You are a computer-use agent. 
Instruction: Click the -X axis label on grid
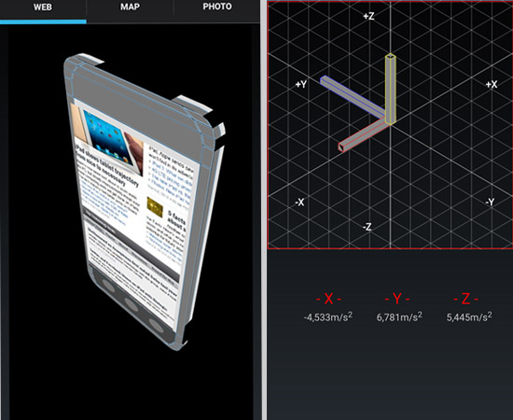(299, 203)
